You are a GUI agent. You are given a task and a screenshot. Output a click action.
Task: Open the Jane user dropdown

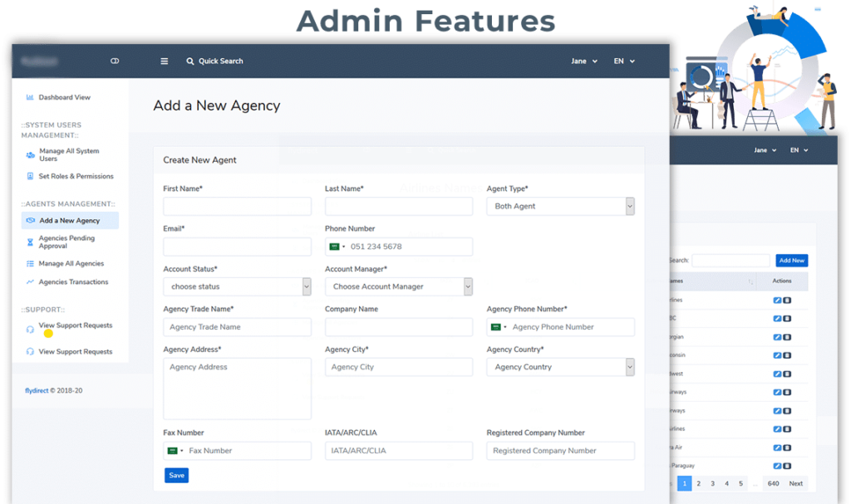pyautogui.click(x=583, y=61)
